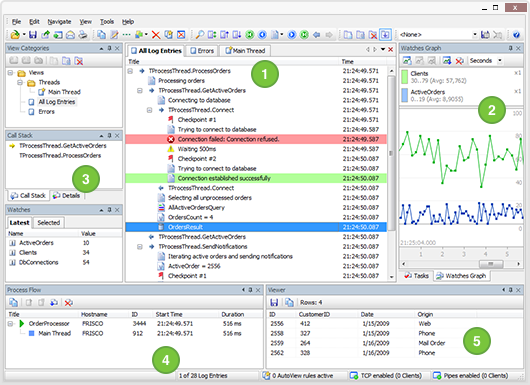Open the Navigate menu
This screenshot has height=385, width=530.
pyautogui.click(x=59, y=22)
